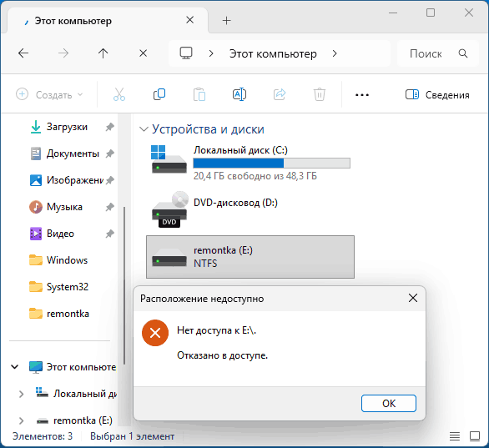Unpin Загрузки using its pin icon
489x448 pixels.
pyautogui.click(x=110, y=127)
